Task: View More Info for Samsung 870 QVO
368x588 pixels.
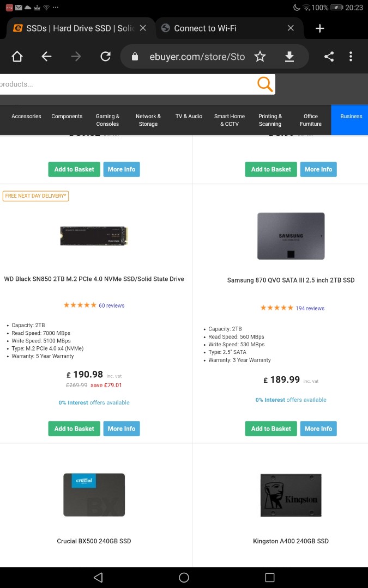Action: click(x=318, y=428)
